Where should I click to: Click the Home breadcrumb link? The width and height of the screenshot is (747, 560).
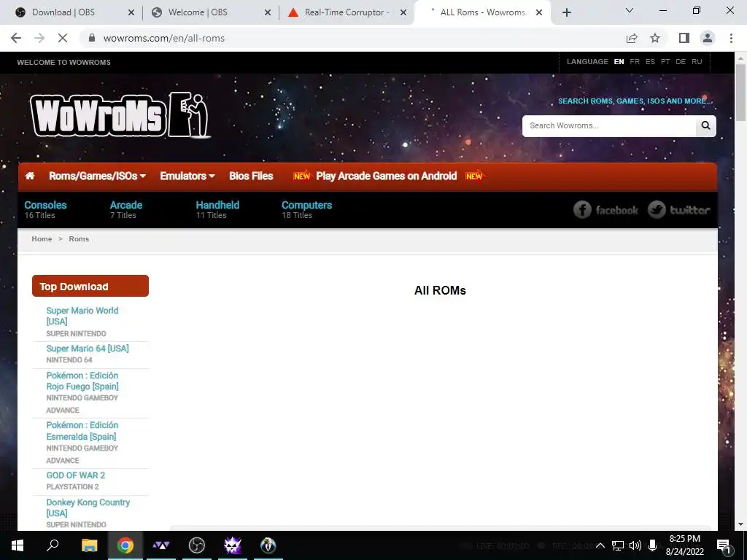(x=42, y=239)
